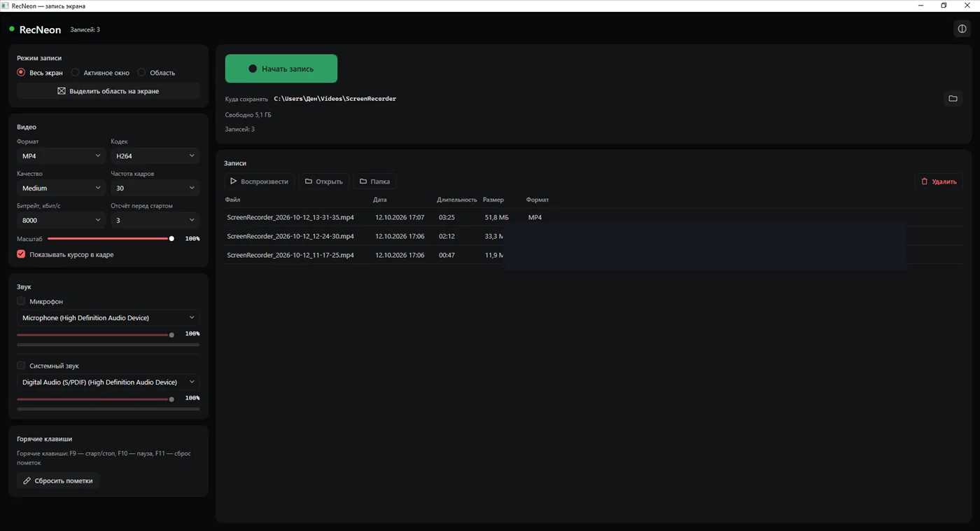980x531 pixels.
Task: Open the info panel icon in the header
Action: coord(962,29)
